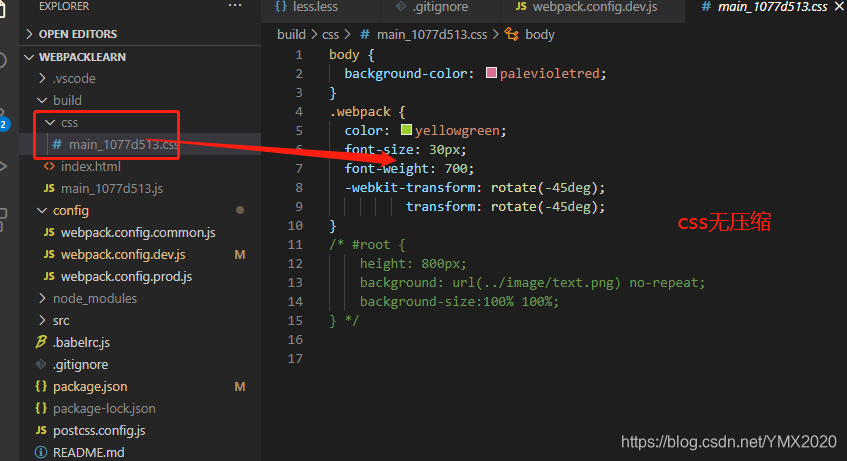Click the JS icon beside webpack.config.prod.js
Image resolution: width=847 pixels, height=461 pixels.
coord(49,277)
